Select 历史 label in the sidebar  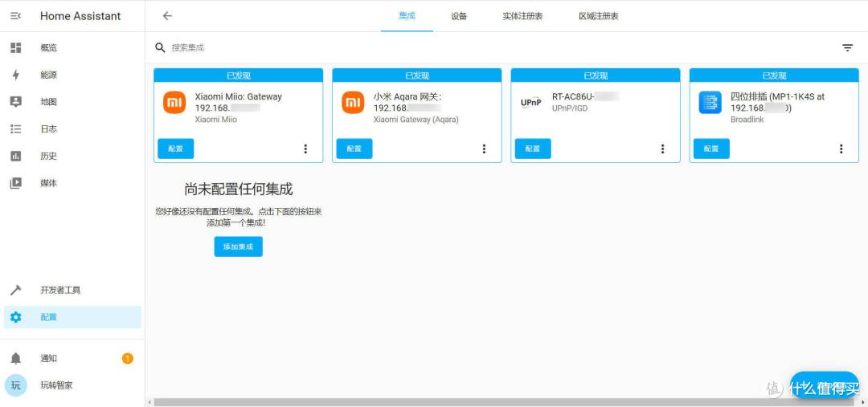(49, 156)
